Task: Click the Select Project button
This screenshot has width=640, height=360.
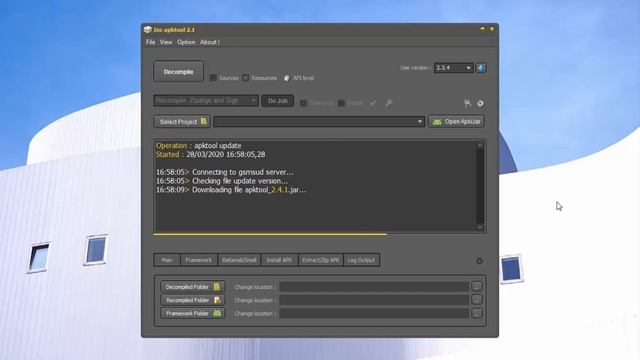Action: click(x=182, y=122)
